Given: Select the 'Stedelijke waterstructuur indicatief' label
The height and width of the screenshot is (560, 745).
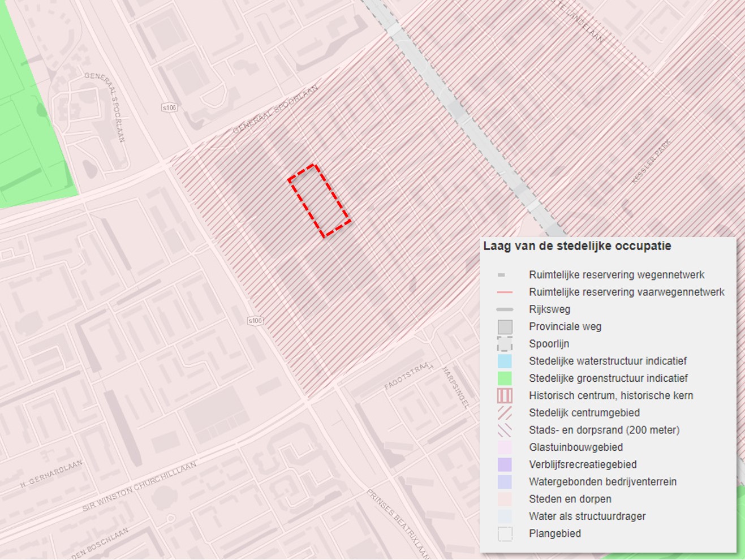Looking at the screenshot, I should [608, 361].
